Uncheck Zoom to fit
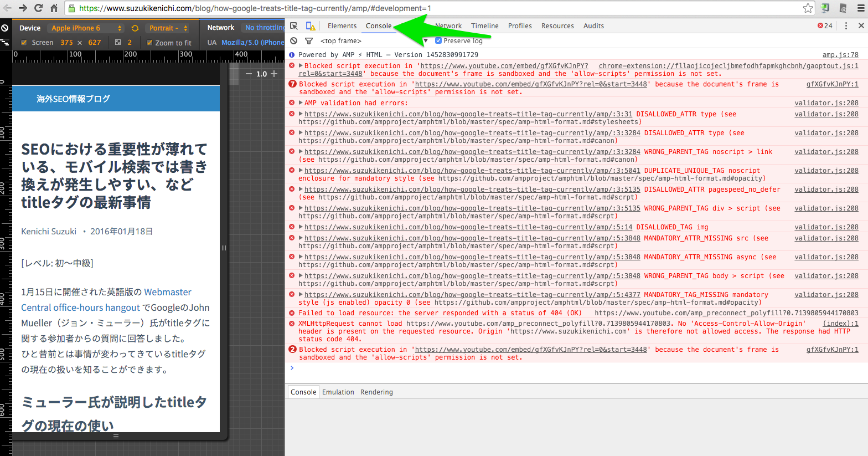Image resolution: width=868 pixels, height=456 pixels. (x=149, y=43)
